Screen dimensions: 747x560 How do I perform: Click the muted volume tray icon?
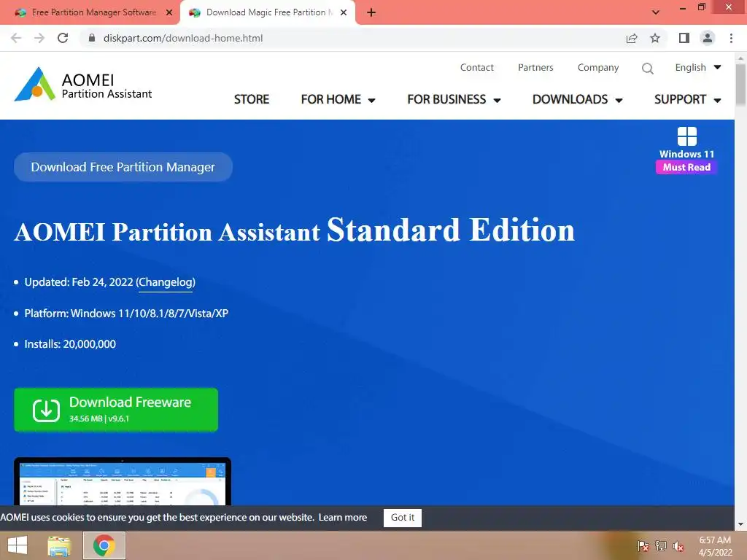(678, 546)
